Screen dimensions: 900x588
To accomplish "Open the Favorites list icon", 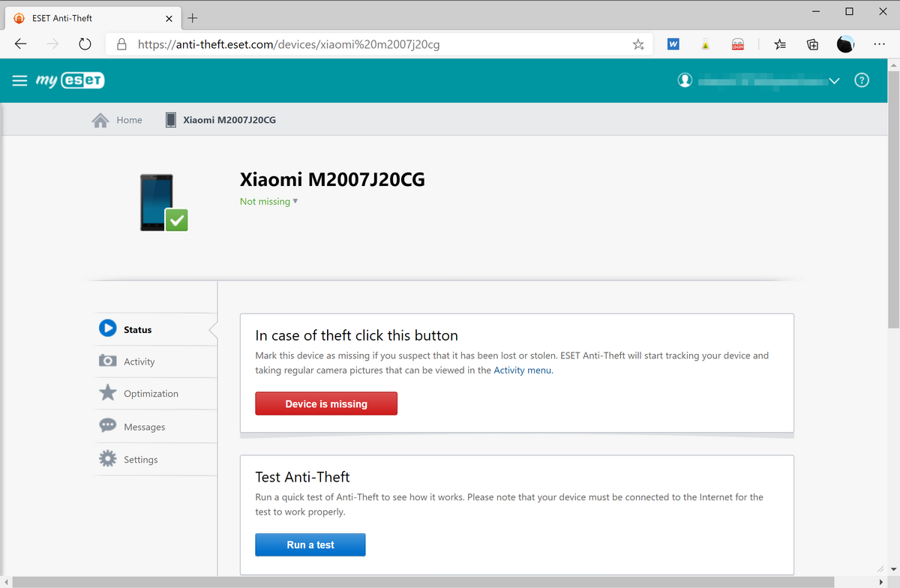I will (x=780, y=44).
